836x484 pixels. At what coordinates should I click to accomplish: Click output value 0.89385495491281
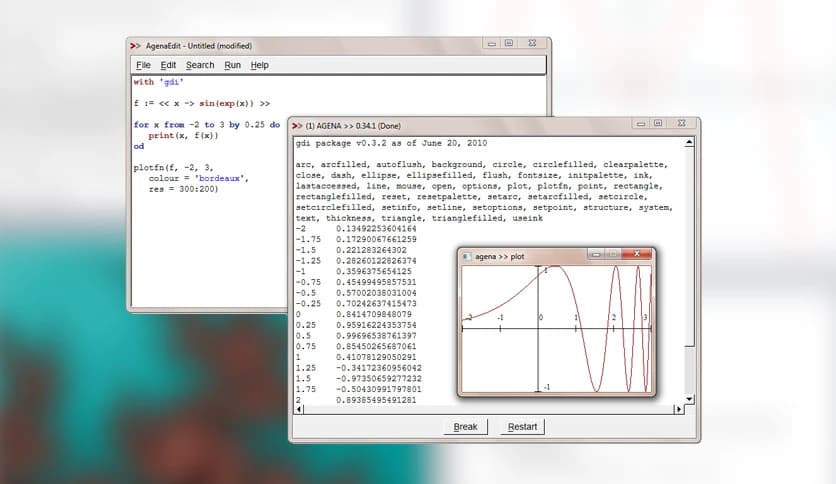tap(376, 400)
